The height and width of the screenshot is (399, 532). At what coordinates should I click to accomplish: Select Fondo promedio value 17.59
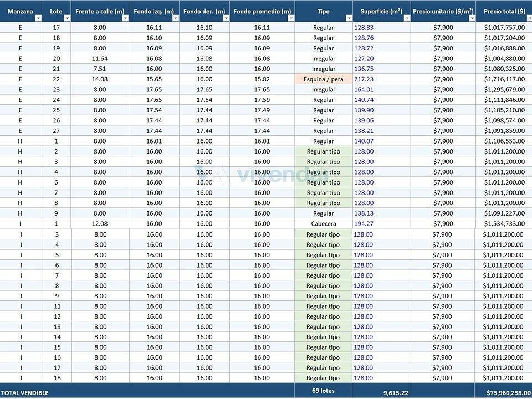click(262, 100)
